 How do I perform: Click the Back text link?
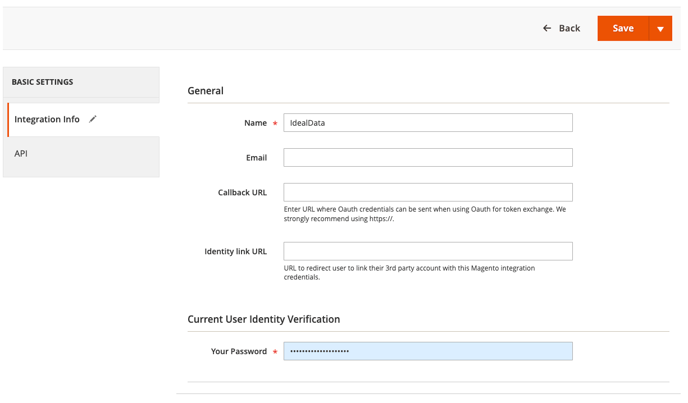[x=569, y=29]
